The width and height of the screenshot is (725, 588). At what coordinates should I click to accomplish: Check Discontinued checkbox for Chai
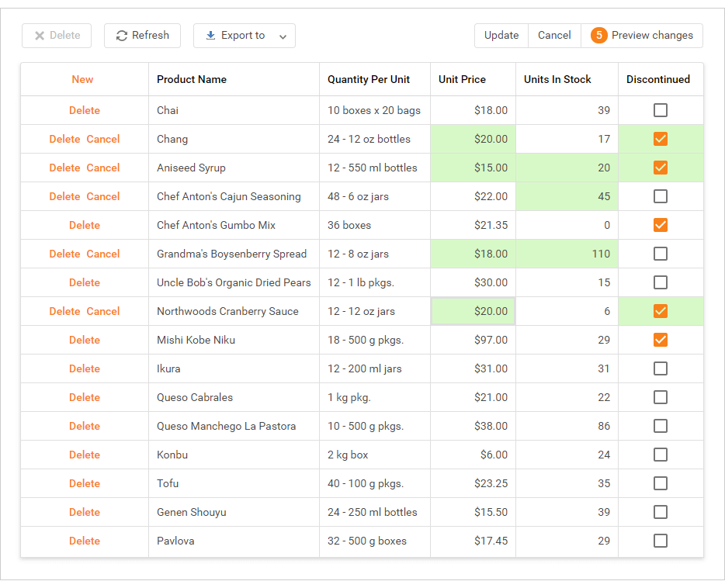pos(661,110)
